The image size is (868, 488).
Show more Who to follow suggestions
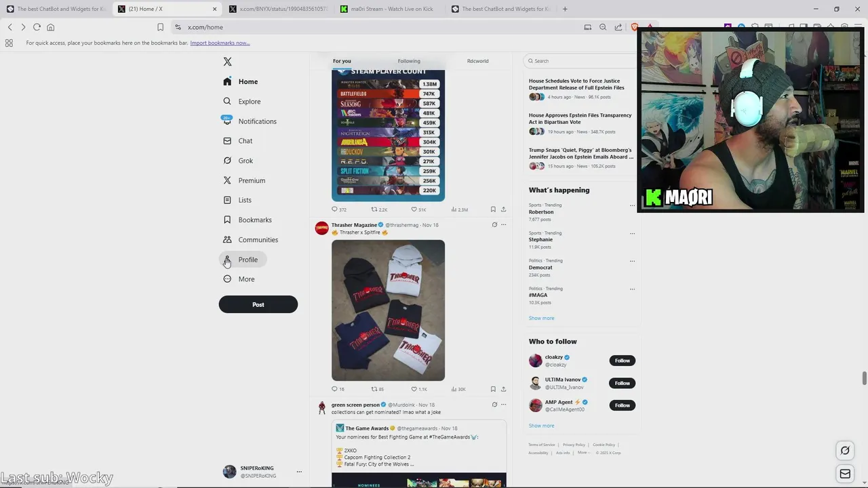(x=541, y=426)
